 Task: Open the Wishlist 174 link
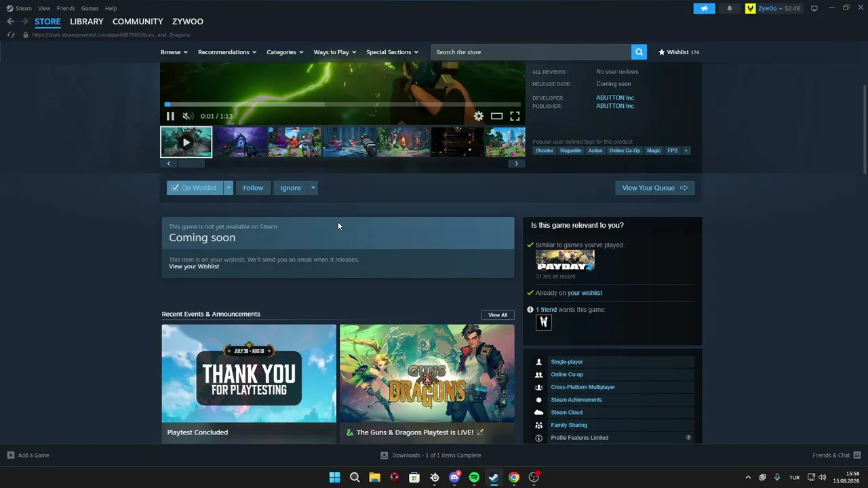pyautogui.click(x=679, y=52)
